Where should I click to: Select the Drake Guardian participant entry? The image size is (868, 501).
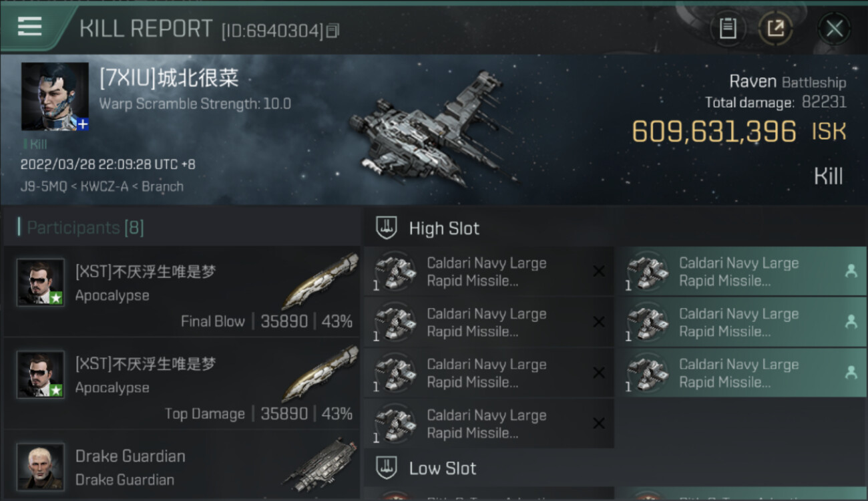pyautogui.click(x=182, y=467)
